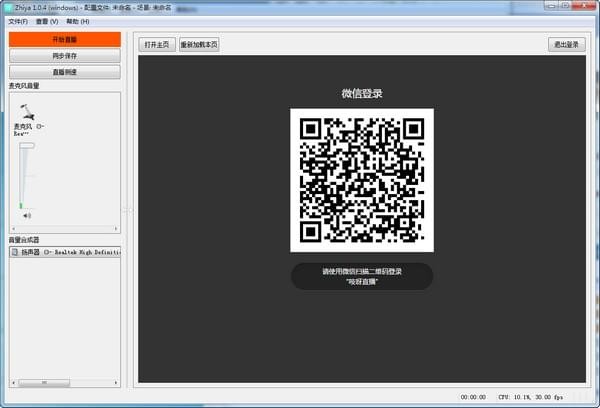Click left arrow of mixer list scrollbar

point(14,382)
